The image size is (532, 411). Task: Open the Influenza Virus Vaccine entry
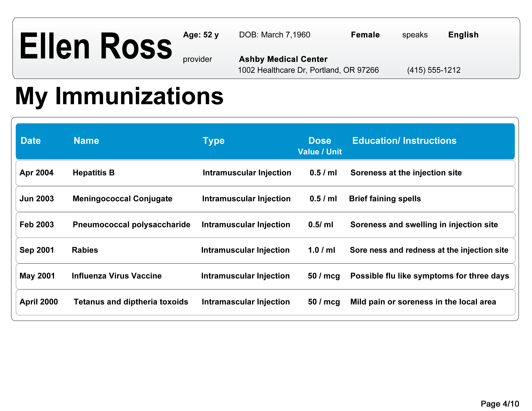pyautogui.click(x=116, y=276)
